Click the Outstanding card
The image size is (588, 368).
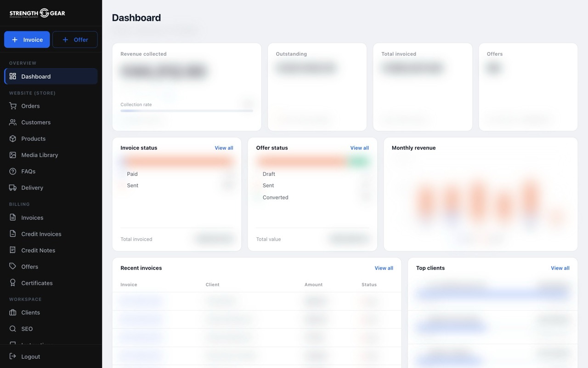(317, 87)
